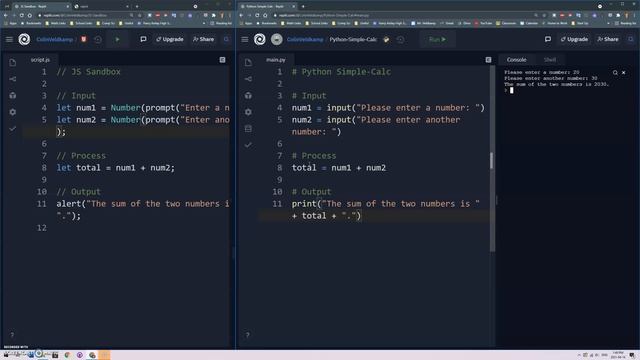Reload page in right browser window
640x360 pixels.
coord(257,16)
